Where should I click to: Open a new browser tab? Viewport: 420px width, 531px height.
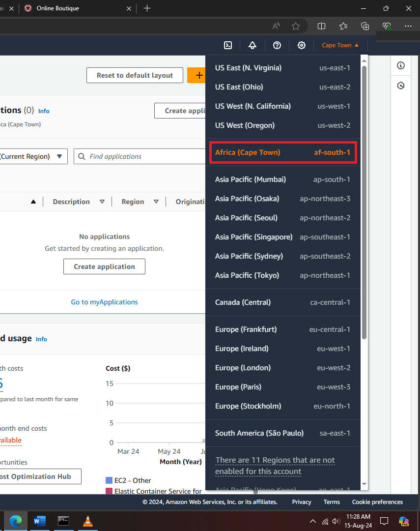[x=147, y=8]
